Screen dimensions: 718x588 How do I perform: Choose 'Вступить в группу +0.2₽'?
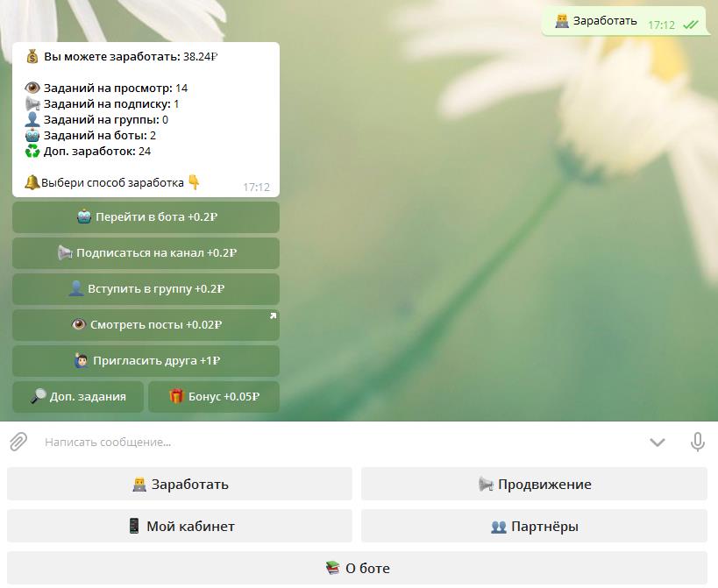[x=146, y=288]
